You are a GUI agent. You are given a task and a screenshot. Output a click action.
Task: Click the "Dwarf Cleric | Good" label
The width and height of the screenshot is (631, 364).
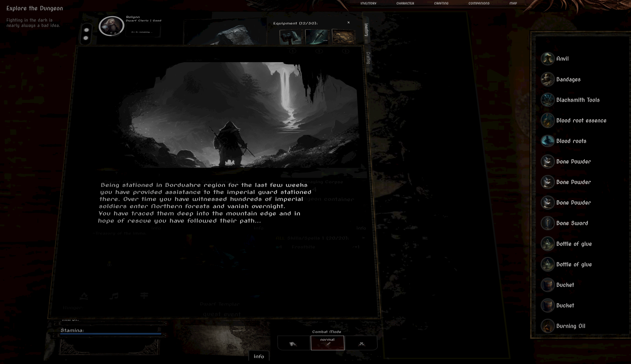click(143, 21)
